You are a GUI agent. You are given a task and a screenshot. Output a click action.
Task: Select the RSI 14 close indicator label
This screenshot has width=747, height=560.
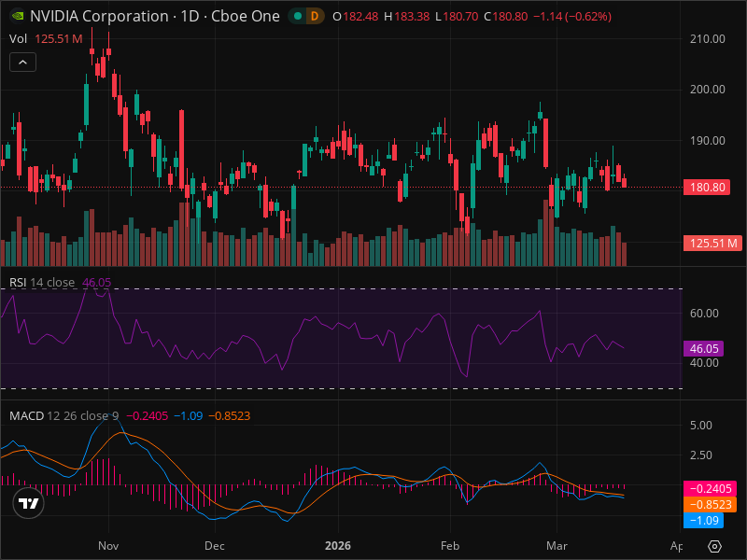coord(42,283)
